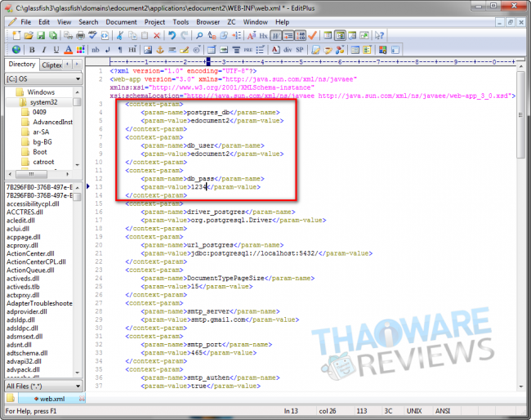Image resolution: width=531 pixels, height=420 pixels.
Task: Open the HI heading dropdown
Action: [132, 50]
